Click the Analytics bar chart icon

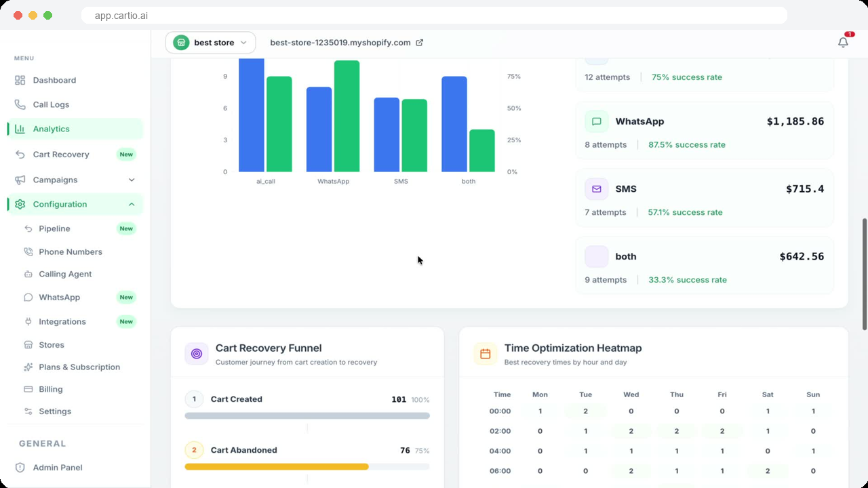click(20, 129)
